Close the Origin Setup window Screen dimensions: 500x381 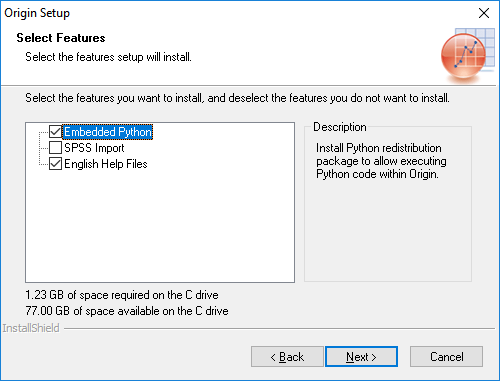(x=484, y=13)
